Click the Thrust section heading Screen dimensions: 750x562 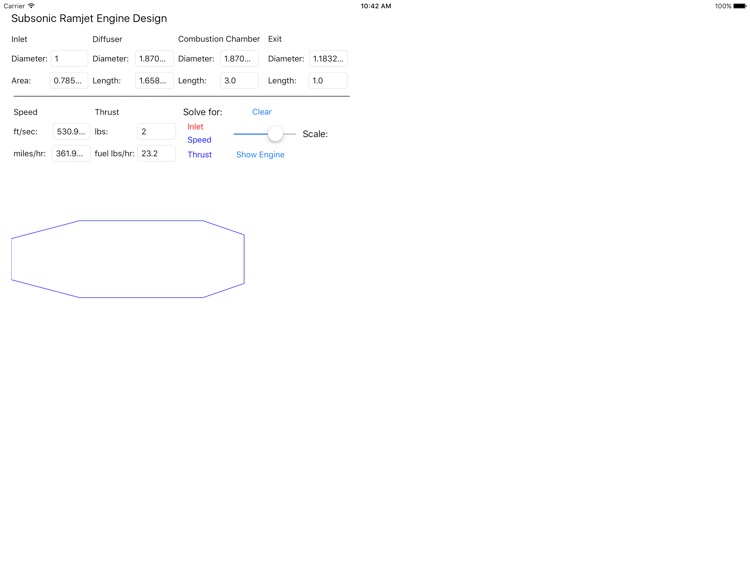pyautogui.click(x=107, y=112)
